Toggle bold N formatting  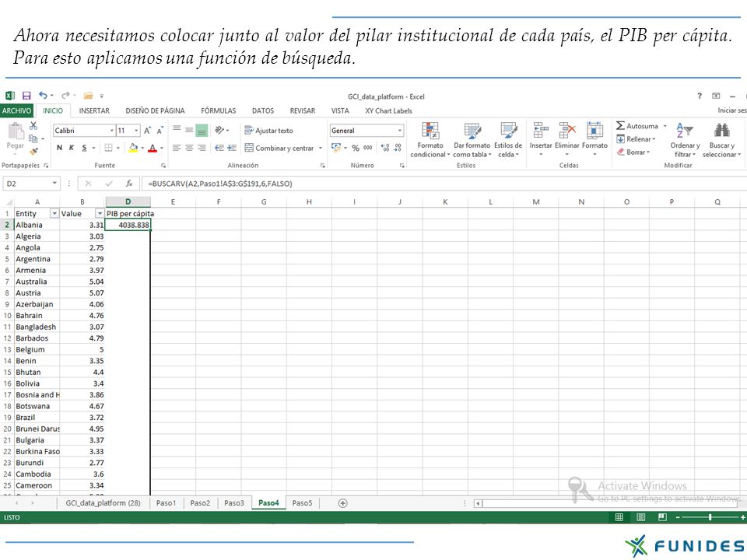tap(59, 148)
